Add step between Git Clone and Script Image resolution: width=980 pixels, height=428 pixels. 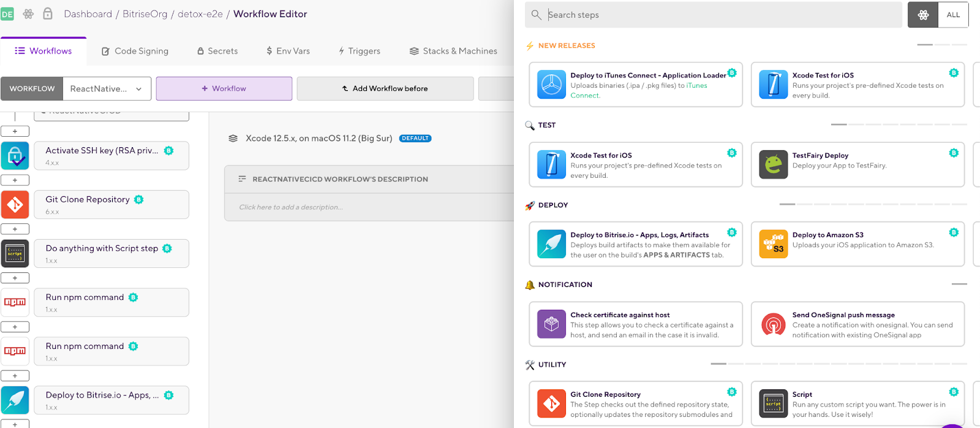click(15, 229)
